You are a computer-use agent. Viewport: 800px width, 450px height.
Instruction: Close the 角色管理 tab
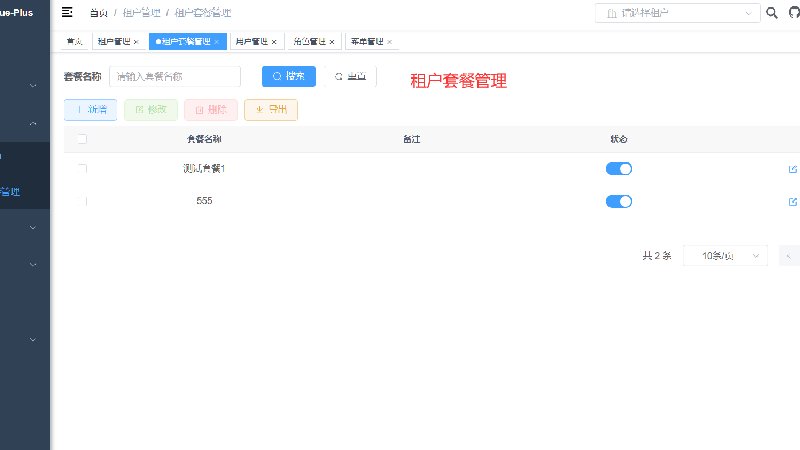tap(332, 42)
